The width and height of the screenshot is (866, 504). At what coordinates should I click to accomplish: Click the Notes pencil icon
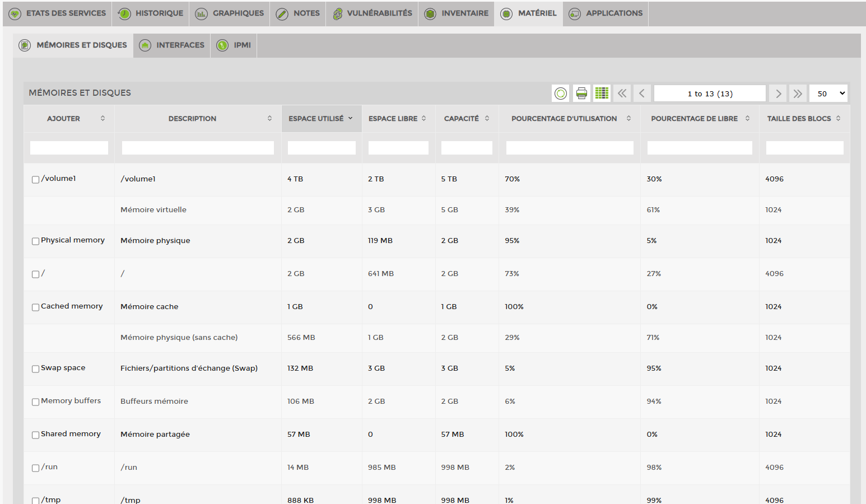[282, 13]
